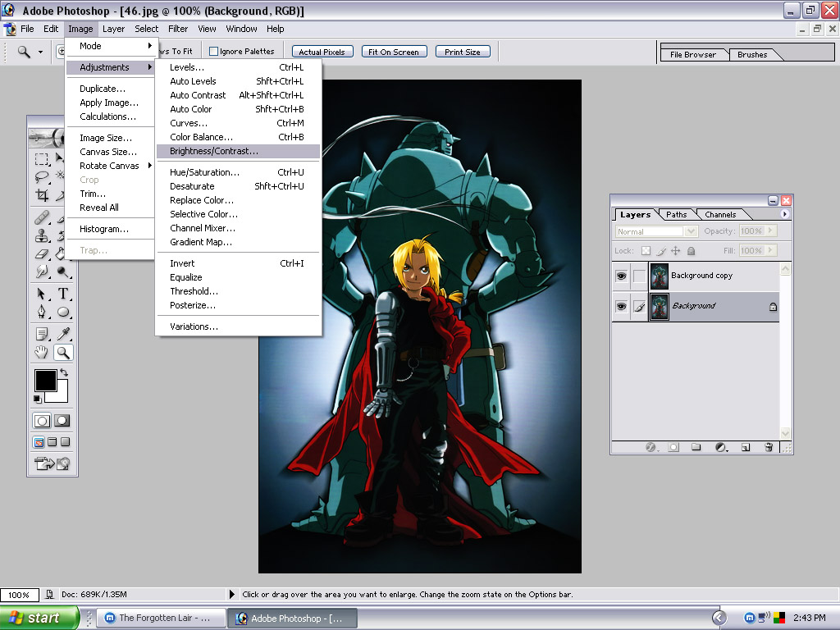Select the Ellipse shape tool

tap(63, 312)
